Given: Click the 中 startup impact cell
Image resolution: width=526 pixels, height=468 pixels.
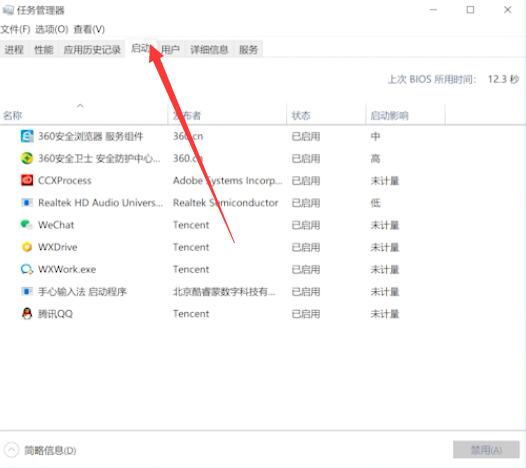Looking at the screenshot, I should 375,136.
